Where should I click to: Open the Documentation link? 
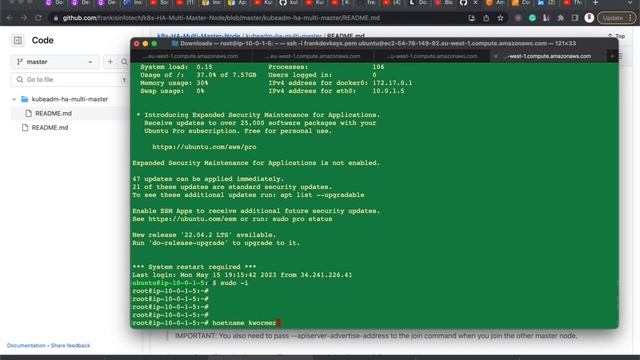tap(26, 345)
